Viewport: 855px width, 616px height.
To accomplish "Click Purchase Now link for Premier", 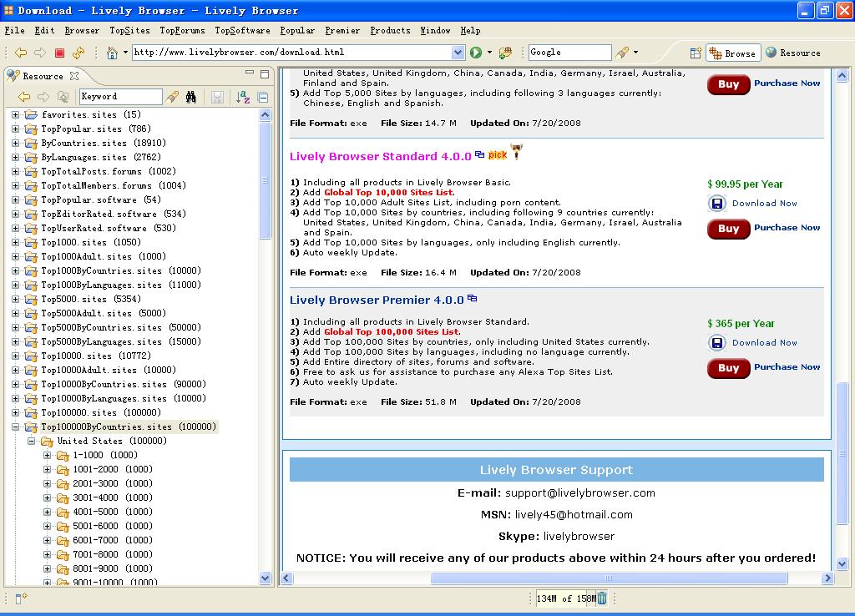I will [787, 367].
